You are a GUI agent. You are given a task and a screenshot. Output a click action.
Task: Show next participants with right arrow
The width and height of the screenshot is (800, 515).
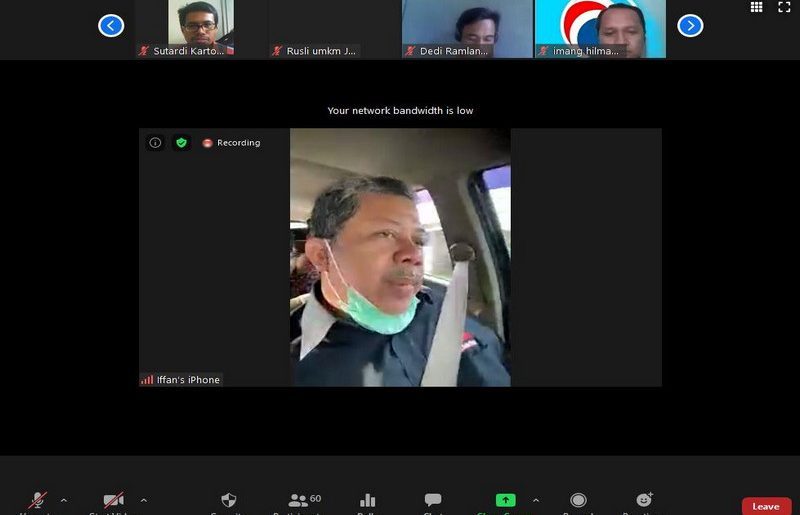(x=690, y=26)
